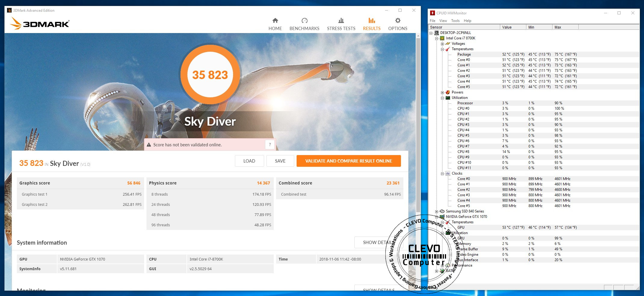Viewport: 644px width, 296px height.
Task: Collapse the Clocks node
Action: click(442, 174)
